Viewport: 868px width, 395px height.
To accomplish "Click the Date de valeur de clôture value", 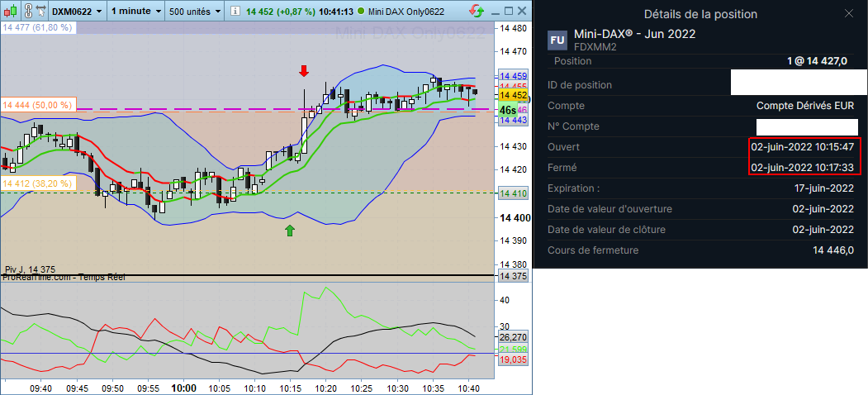I will click(823, 230).
